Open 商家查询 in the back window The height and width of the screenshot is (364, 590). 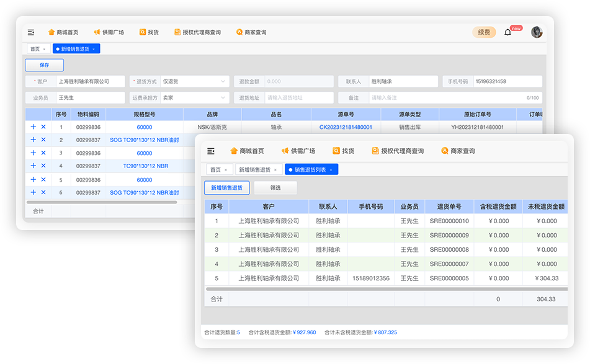point(251,32)
